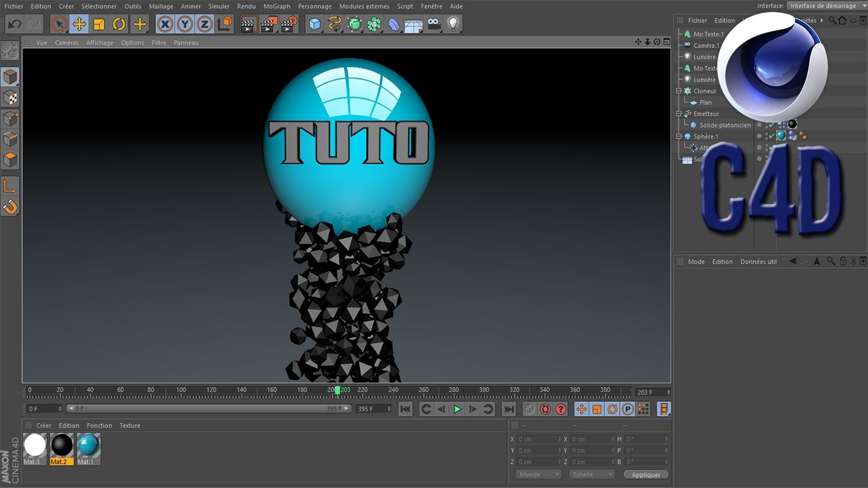Click the Appliquer button
This screenshot has height=488, width=868.
[646, 474]
